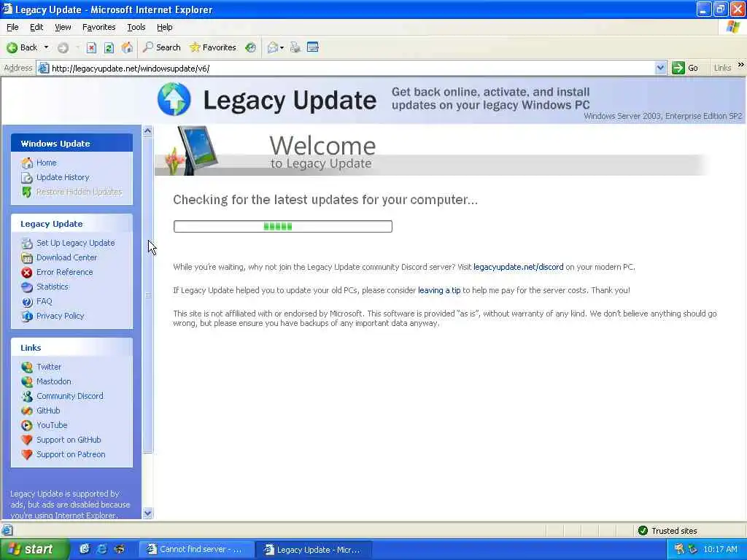
Task: Open the Edit menu
Action: (x=36, y=27)
